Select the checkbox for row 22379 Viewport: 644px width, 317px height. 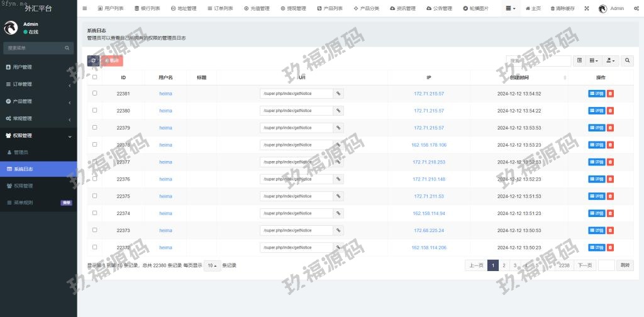pyautogui.click(x=95, y=128)
